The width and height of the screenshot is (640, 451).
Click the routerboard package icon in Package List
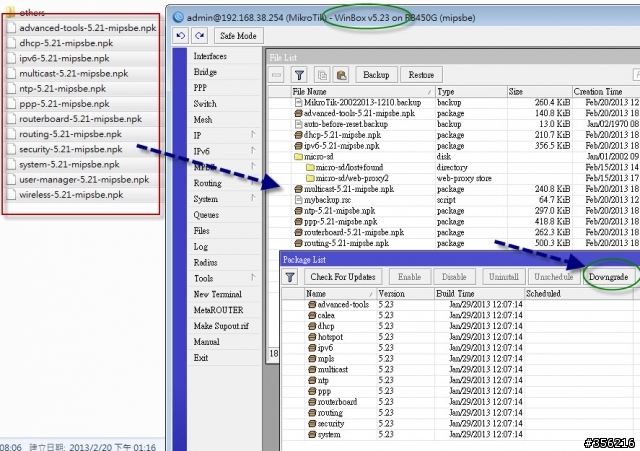tap(312, 402)
